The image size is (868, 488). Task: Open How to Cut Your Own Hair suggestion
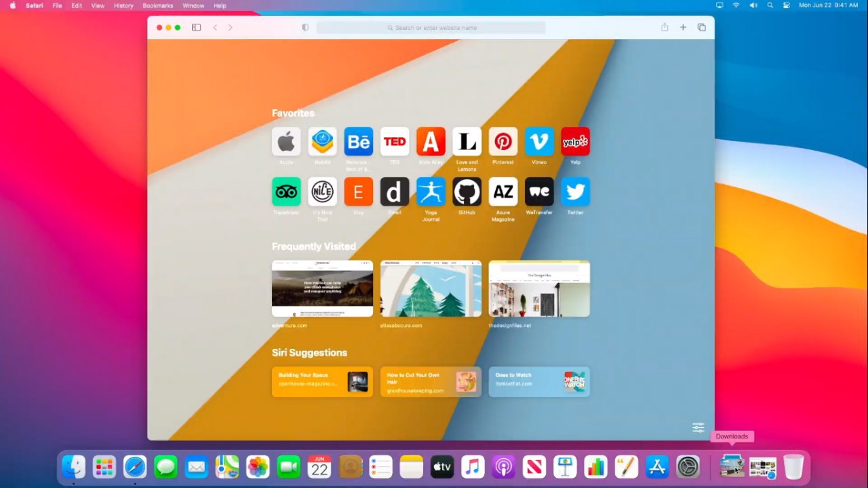431,381
